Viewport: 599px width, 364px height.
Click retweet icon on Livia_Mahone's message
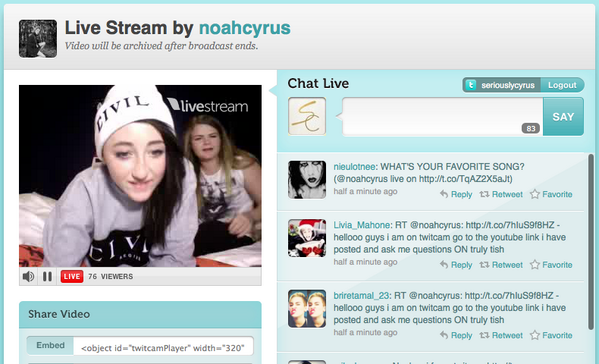point(484,265)
